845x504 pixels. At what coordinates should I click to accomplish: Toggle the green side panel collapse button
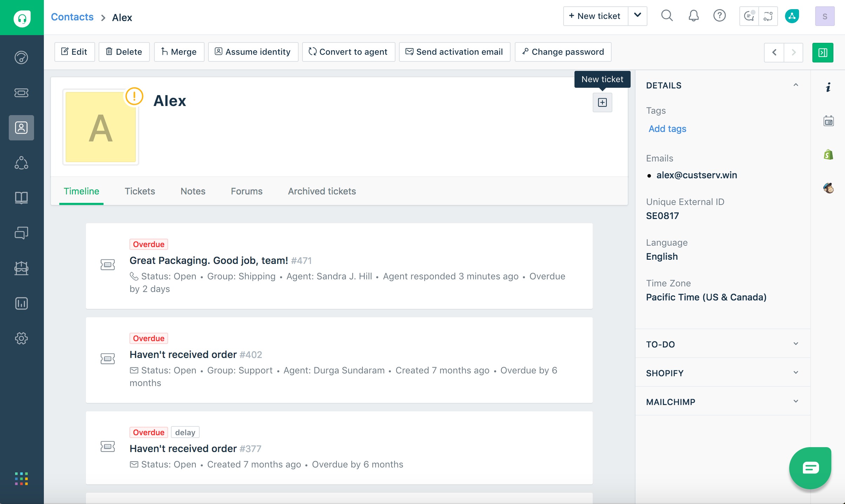pos(823,52)
